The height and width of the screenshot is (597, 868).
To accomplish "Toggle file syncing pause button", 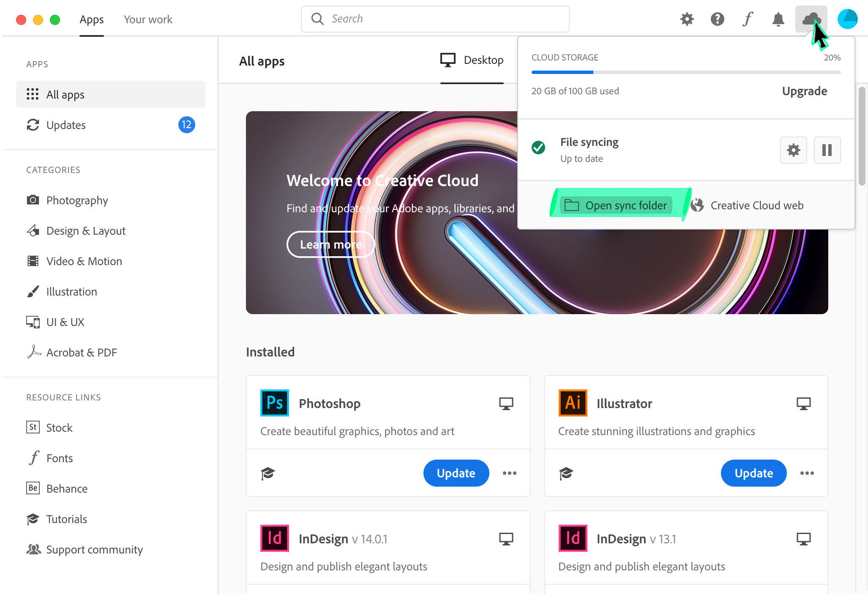I will tap(827, 148).
